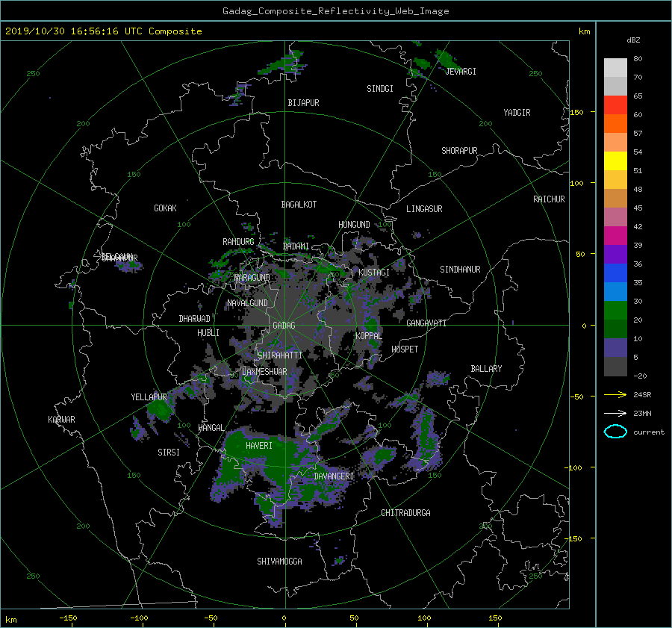The height and width of the screenshot is (628, 672).
Task: Click the yellow 24SR arrow icon
Action: (615, 394)
